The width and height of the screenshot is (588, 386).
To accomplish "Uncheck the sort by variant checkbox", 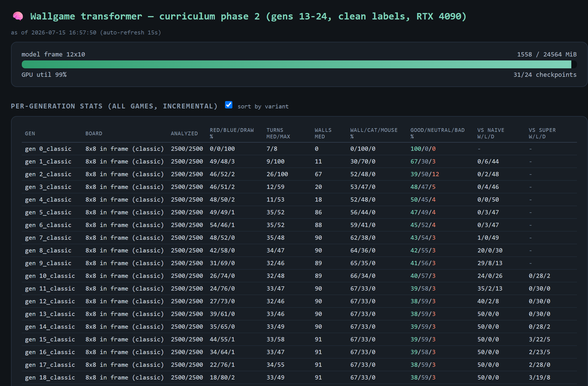I will 229,105.
